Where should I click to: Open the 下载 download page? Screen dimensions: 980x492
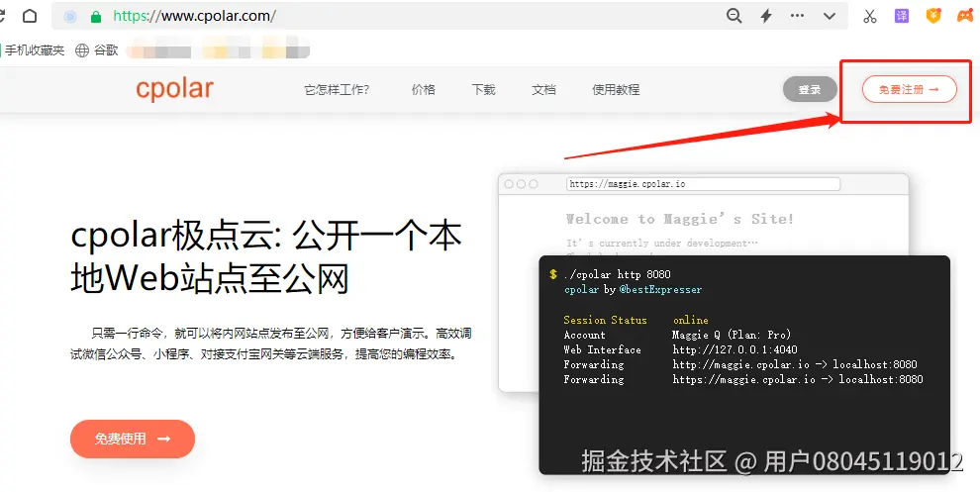pos(483,89)
